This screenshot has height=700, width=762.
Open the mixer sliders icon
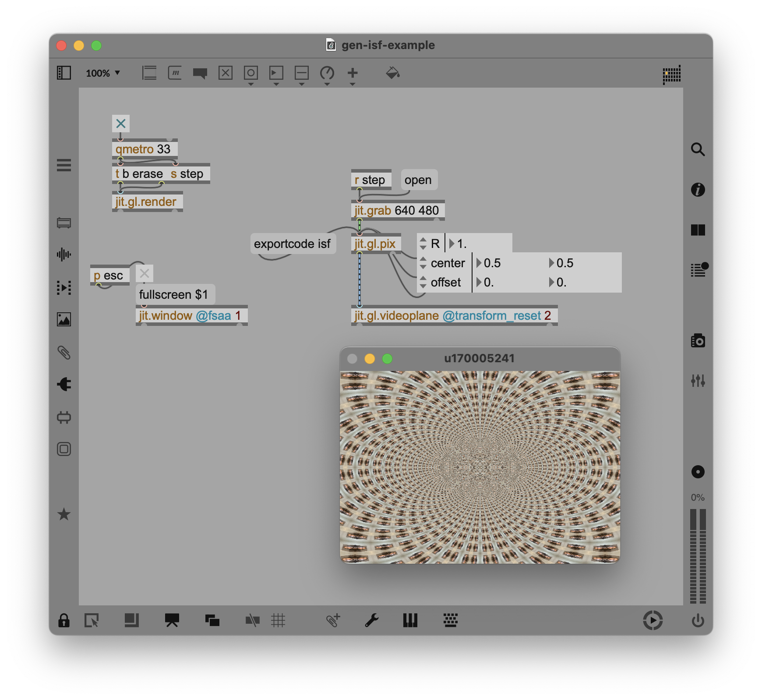[x=698, y=380]
